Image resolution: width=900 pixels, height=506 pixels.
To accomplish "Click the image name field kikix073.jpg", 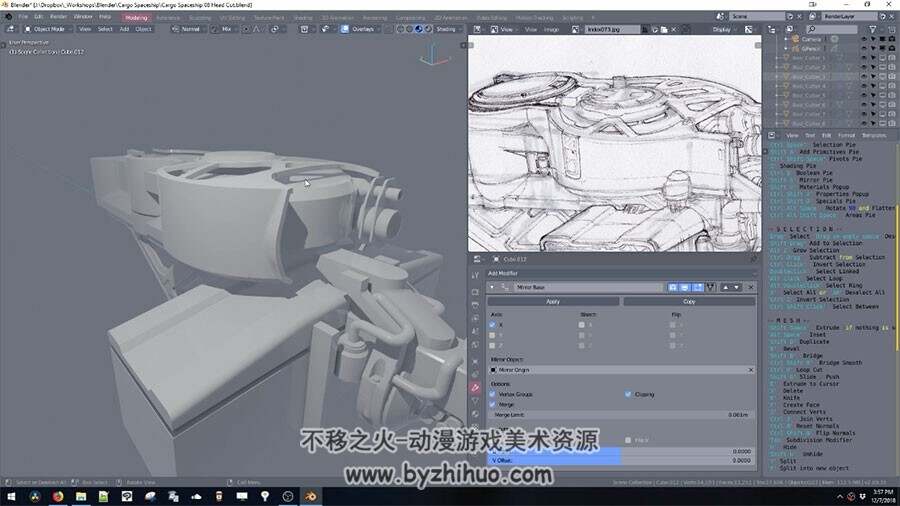I will (611, 29).
